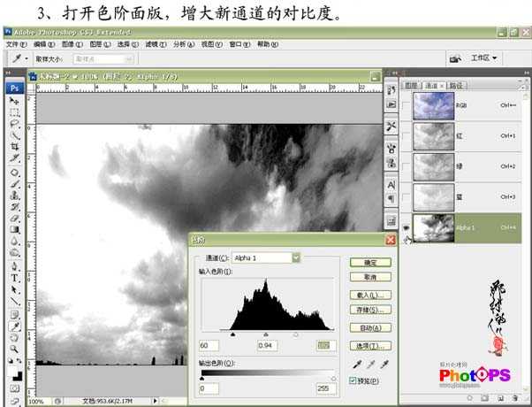Click the output level field showing 0

(209, 388)
